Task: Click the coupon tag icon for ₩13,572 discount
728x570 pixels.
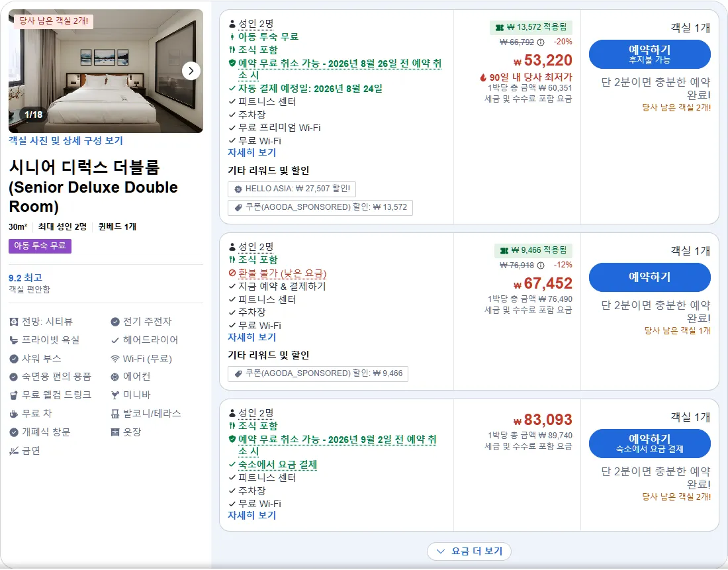Action: [x=238, y=208]
